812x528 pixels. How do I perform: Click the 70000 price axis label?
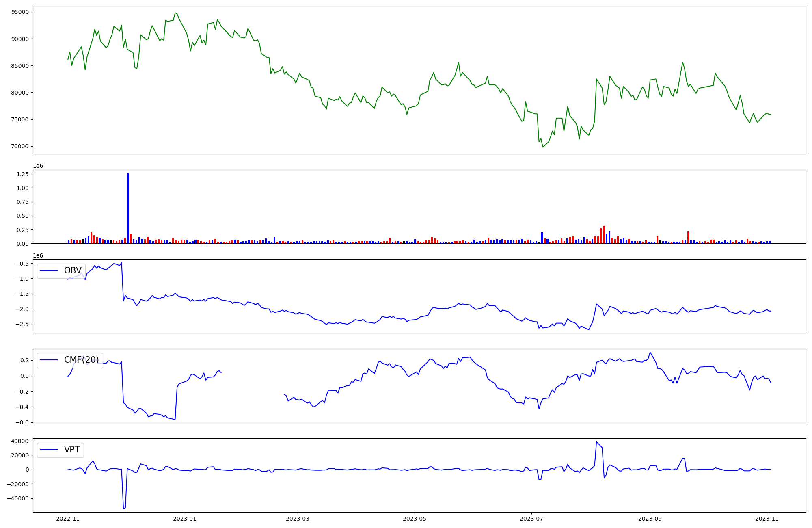point(20,146)
